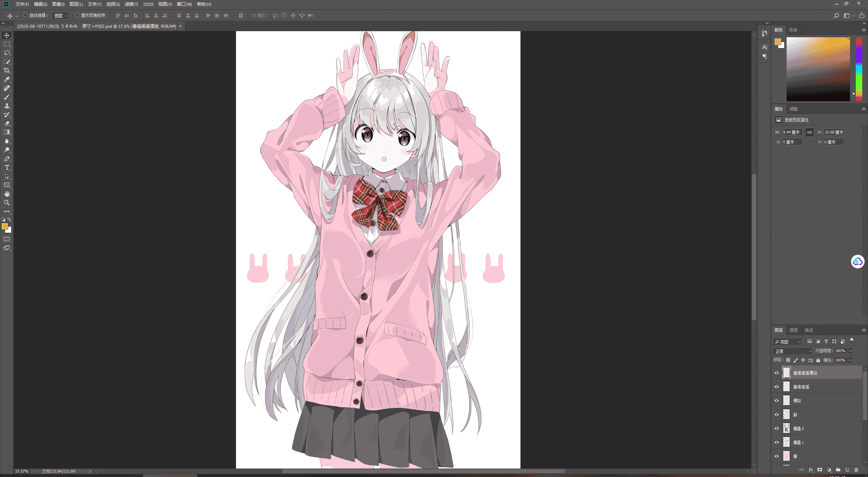Pick the Clone Stamp tool
Screen dimensions: 868x477
tap(7, 106)
